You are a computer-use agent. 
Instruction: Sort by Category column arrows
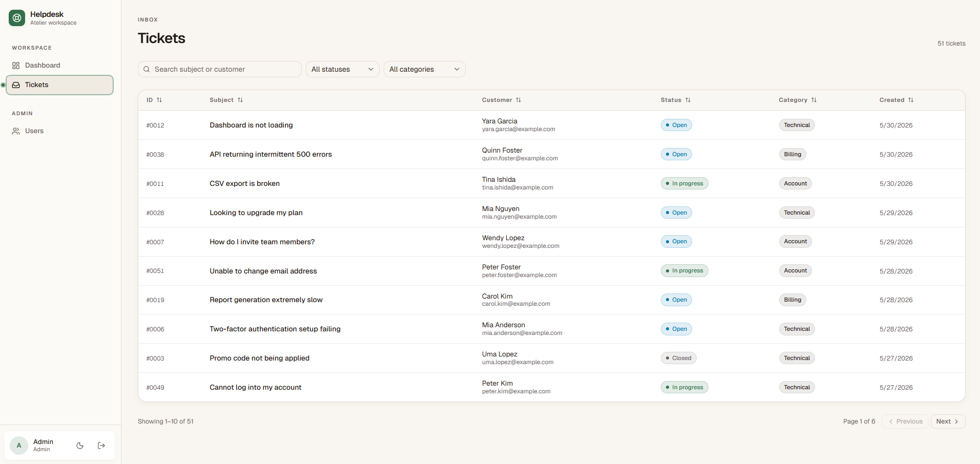pyautogui.click(x=814, y=100)
